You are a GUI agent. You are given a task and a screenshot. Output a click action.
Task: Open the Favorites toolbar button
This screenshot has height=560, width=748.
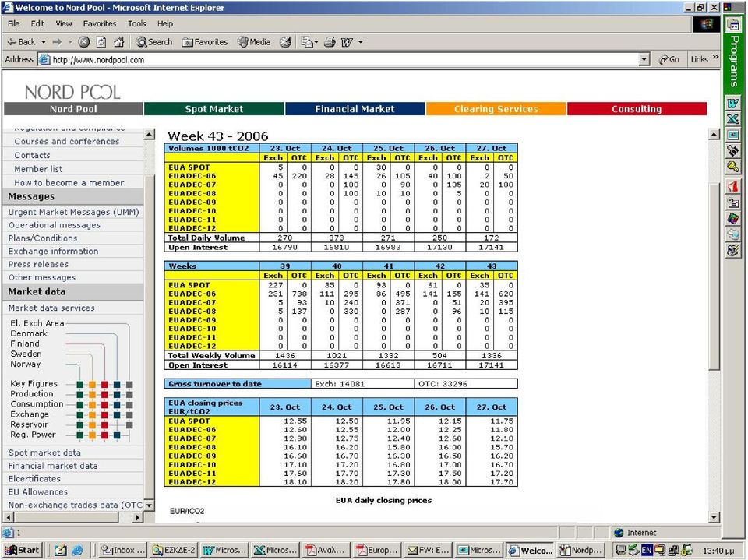point(205,42)
